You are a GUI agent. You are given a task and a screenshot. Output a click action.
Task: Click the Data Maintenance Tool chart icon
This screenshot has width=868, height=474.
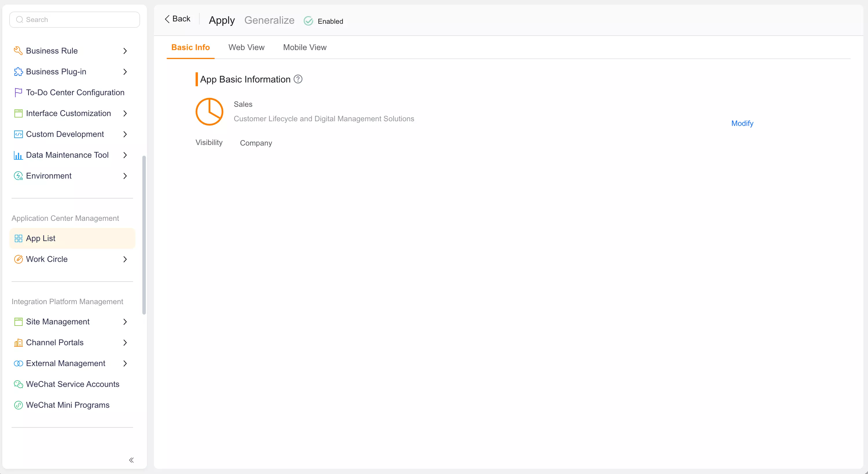pos(18,155)
